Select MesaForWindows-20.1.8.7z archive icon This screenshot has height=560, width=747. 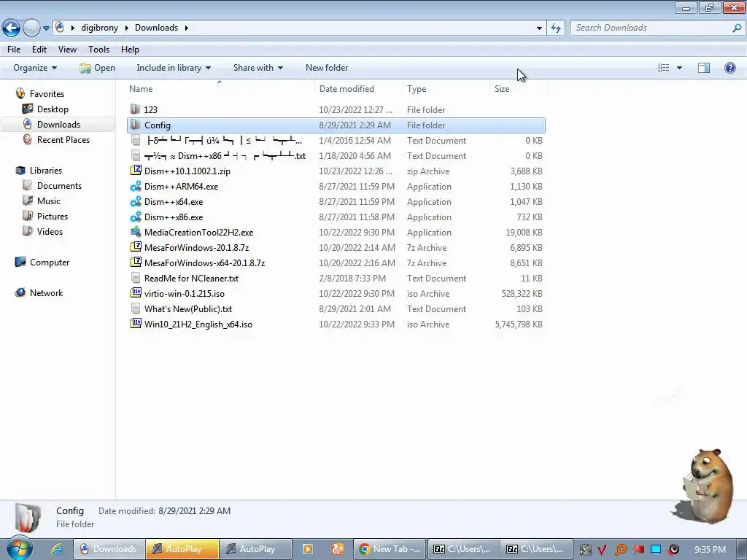pos(136,247)
